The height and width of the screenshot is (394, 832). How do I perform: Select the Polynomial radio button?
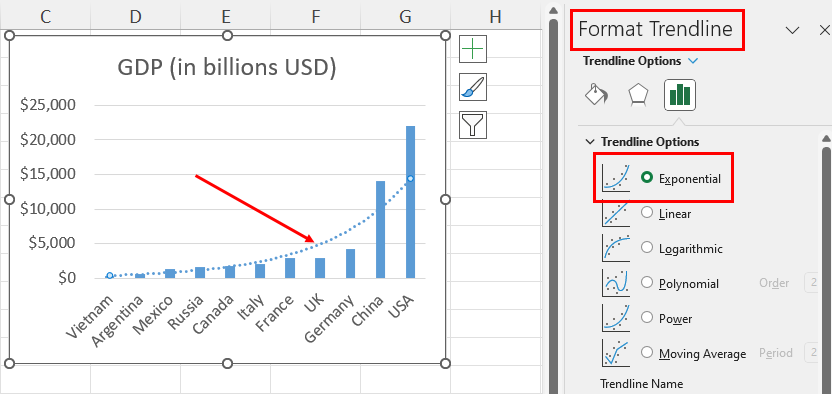click(x=647, y=283)
